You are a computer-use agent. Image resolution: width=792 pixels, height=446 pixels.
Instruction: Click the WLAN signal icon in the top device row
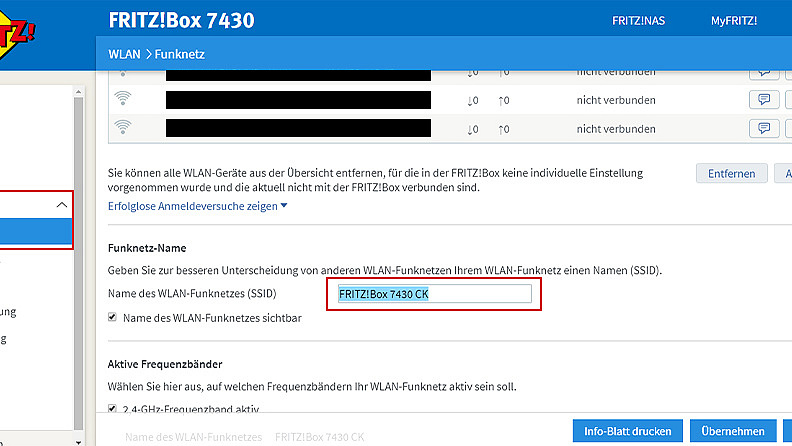click(123, 73)
